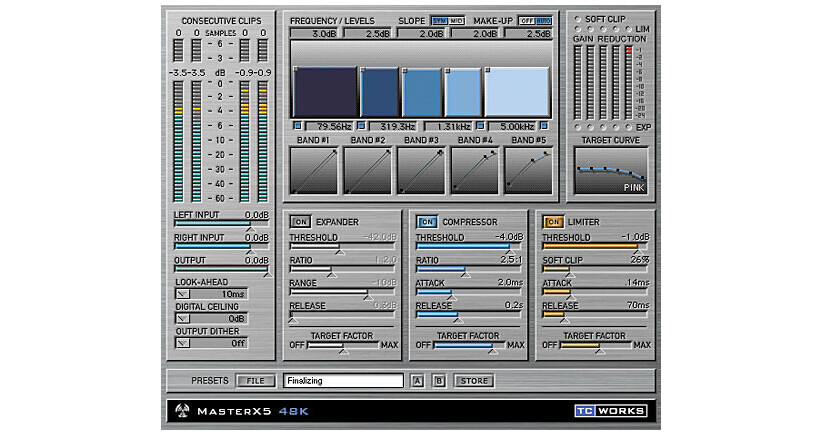Set Make-Up gain to AUTO
The height and width of the screenshot is (432, 822).
point(544,21)
